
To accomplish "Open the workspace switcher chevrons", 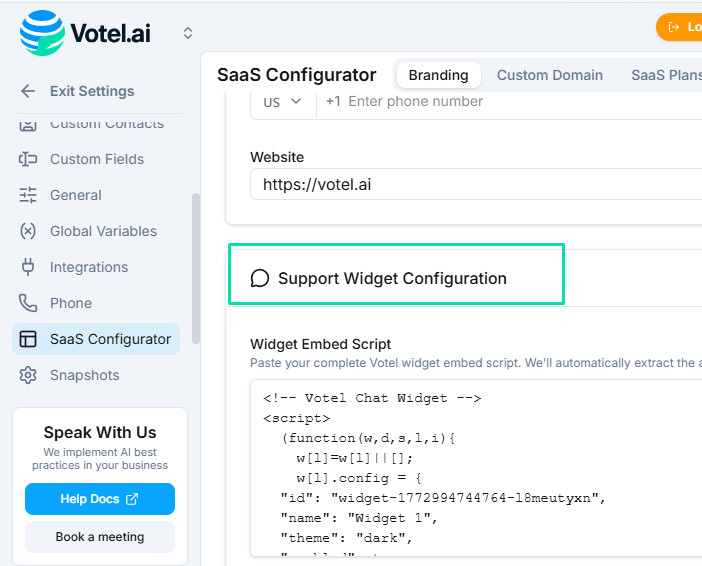I will [188, 33].
